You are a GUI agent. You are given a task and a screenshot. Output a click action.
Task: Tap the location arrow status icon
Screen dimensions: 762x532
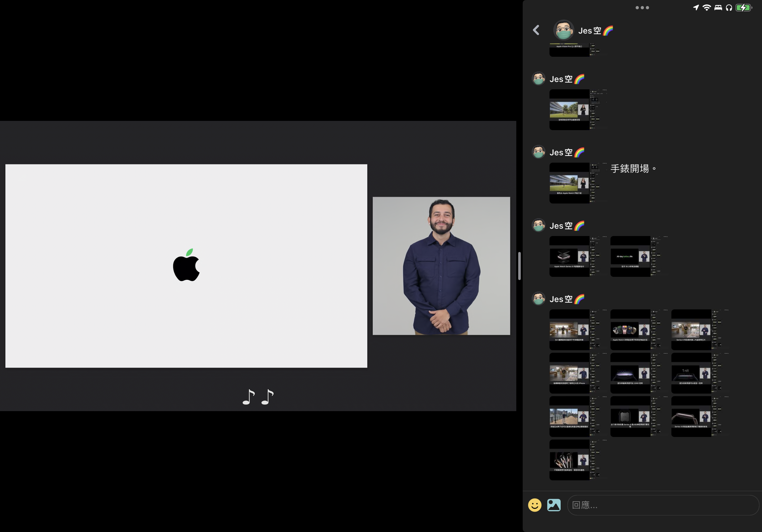(x=696, y=8)
